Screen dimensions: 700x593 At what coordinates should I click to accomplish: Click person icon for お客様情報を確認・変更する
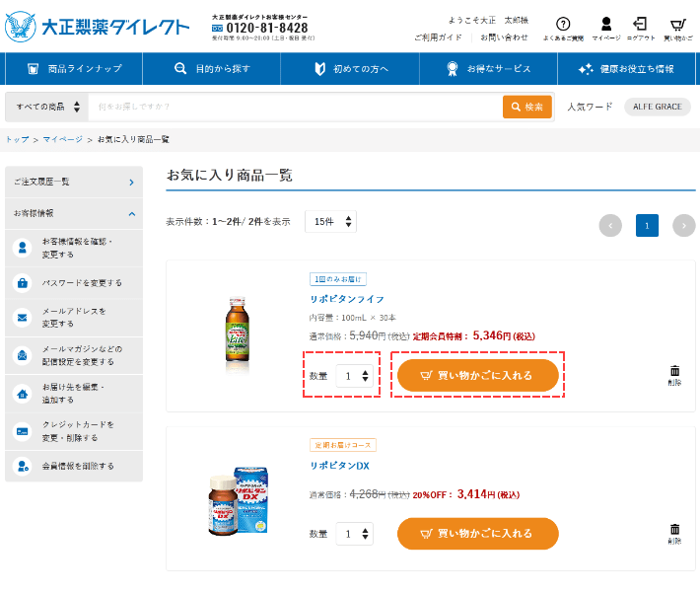pos(22,248)
